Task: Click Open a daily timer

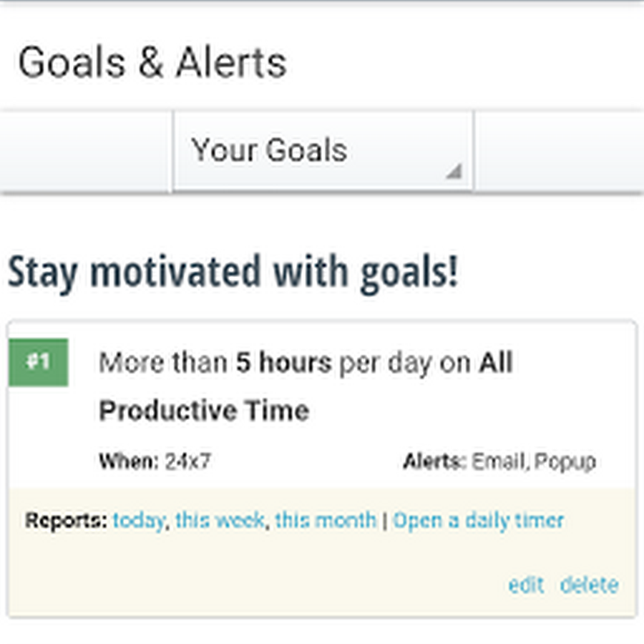Action: click(478, 520)
